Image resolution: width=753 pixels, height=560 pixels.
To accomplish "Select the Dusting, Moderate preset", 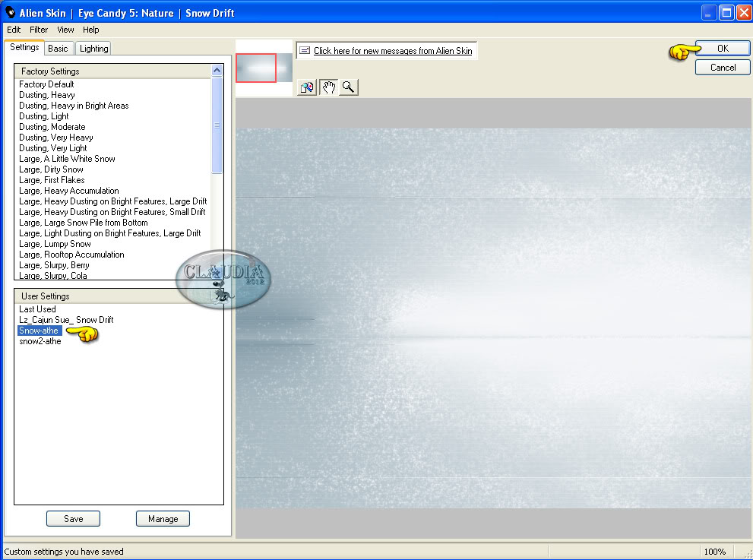I will click(52, 126).
